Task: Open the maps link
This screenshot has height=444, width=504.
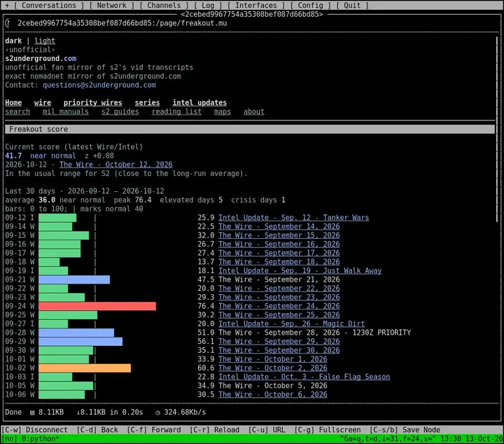Action: tap(223, 111)
